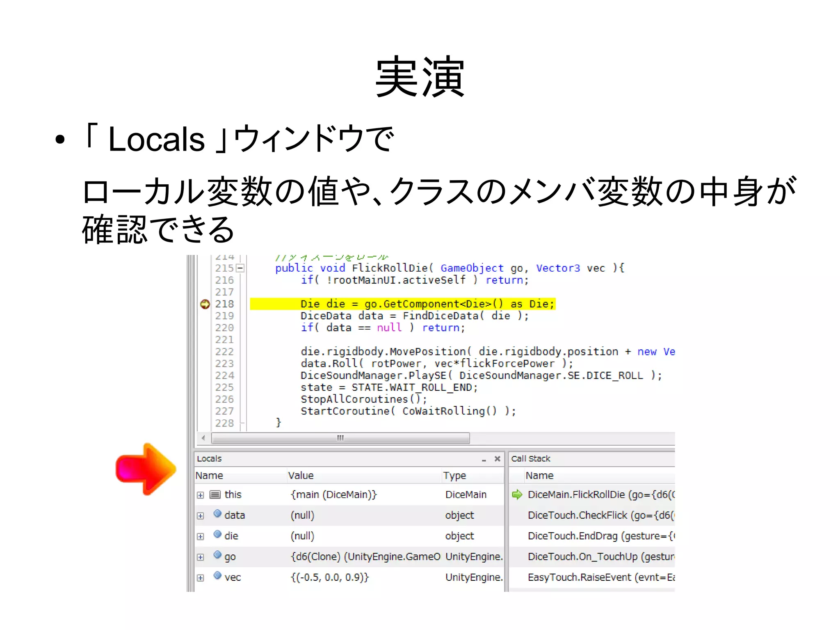Click the Value column header in Locals
Viewport: 840px width, 630px height.
click(x=364, y=475)
